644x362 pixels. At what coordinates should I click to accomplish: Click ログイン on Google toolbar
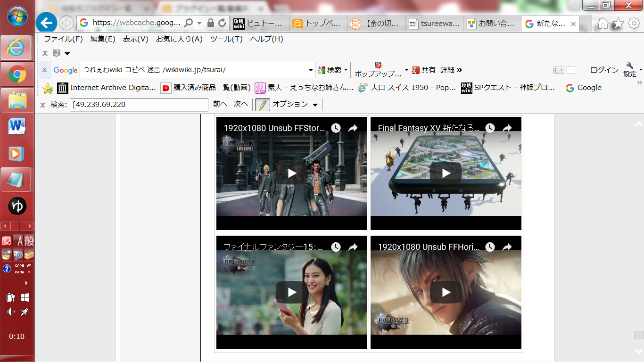point(604,70)
